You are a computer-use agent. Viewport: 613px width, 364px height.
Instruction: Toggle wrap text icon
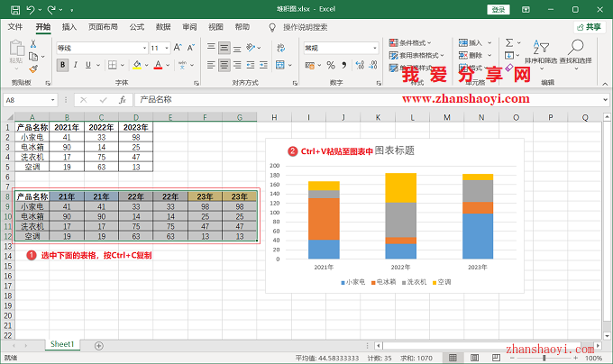click(x=280, y=48)
